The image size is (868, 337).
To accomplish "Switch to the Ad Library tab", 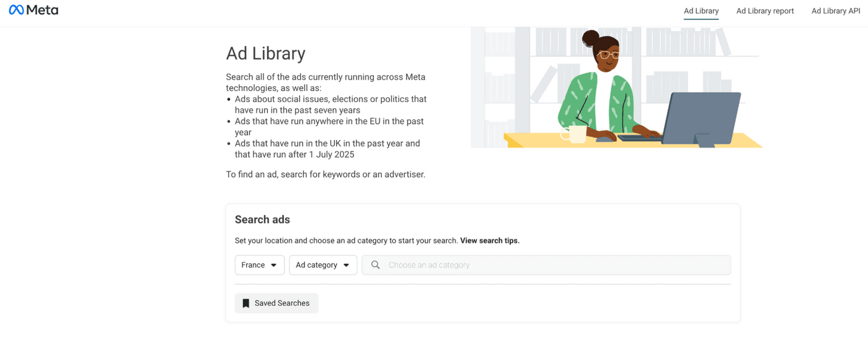I will coord(701,11).
